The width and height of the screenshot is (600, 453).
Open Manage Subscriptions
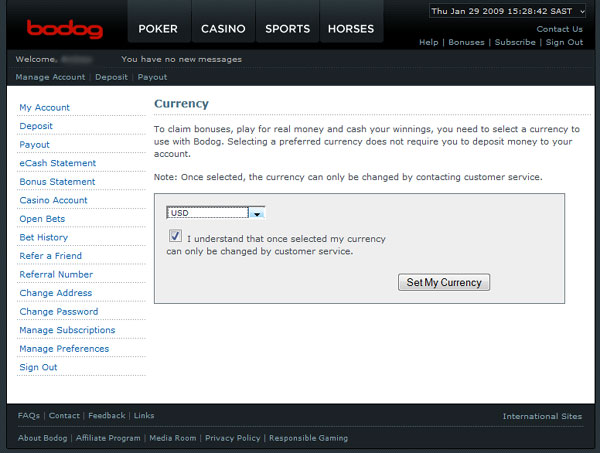[67, 330]
